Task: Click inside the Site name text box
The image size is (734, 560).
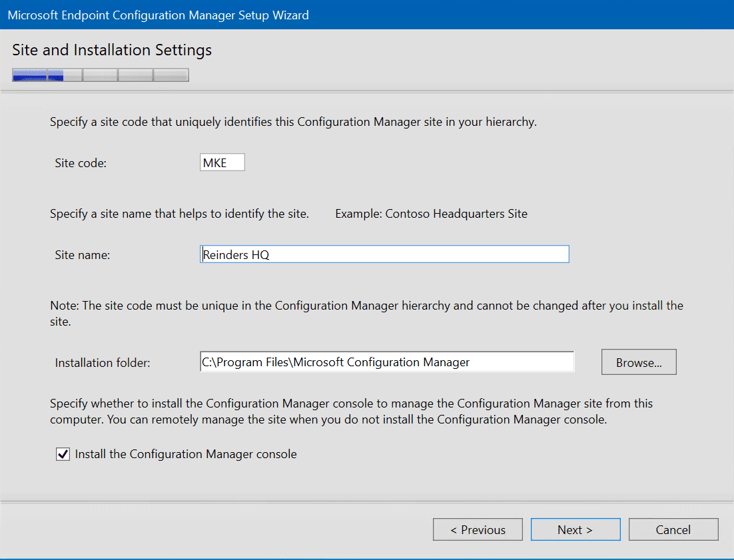Action: [384, 254]
